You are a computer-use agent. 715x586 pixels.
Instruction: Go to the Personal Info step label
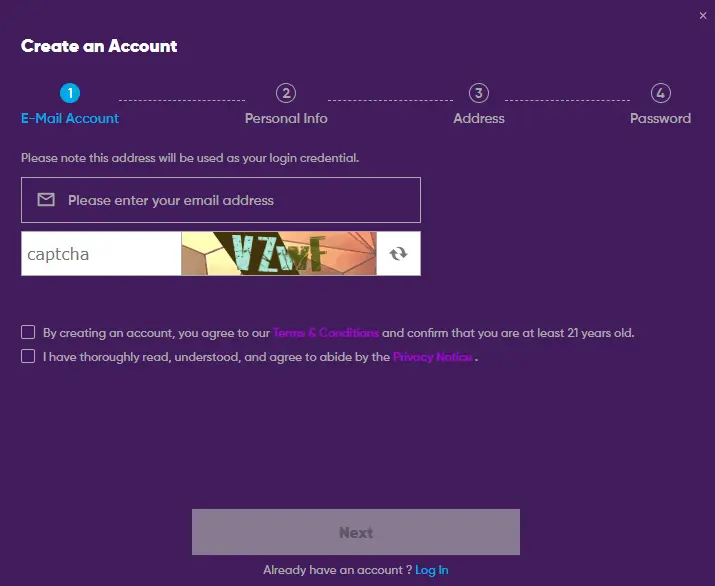tap(286, 119)
